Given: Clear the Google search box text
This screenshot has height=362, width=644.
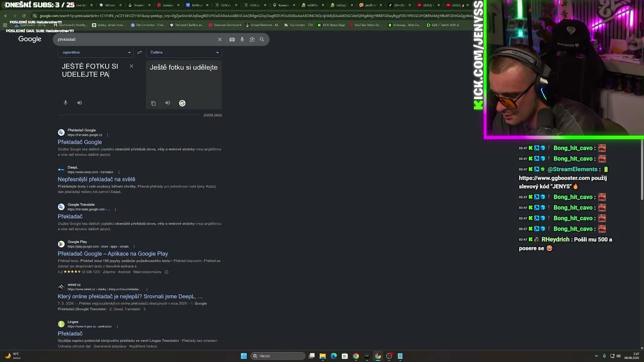Looking at the screenshot, I should [219, 39].
